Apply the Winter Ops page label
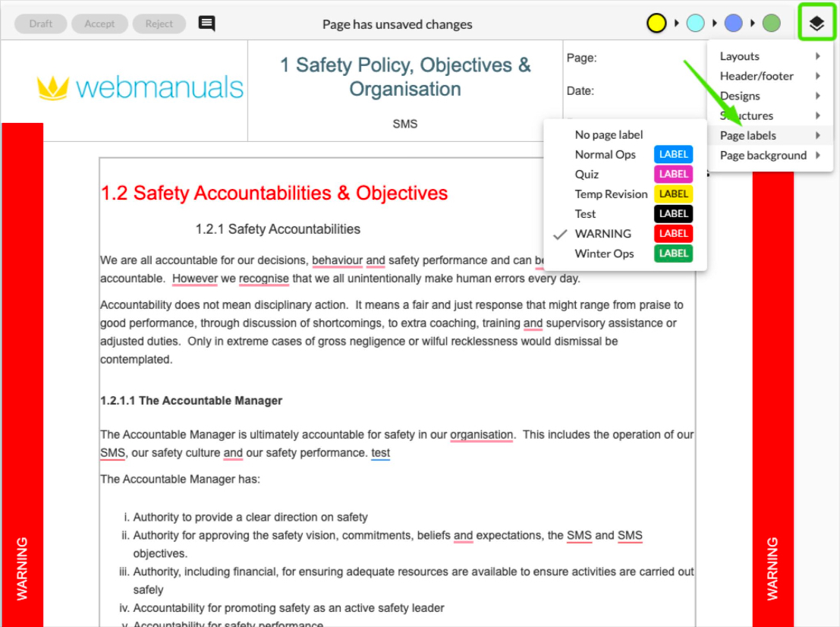Image resolution: width=840 pixels, height=627 pixels. pyautogui.click(x=624, y=254)
